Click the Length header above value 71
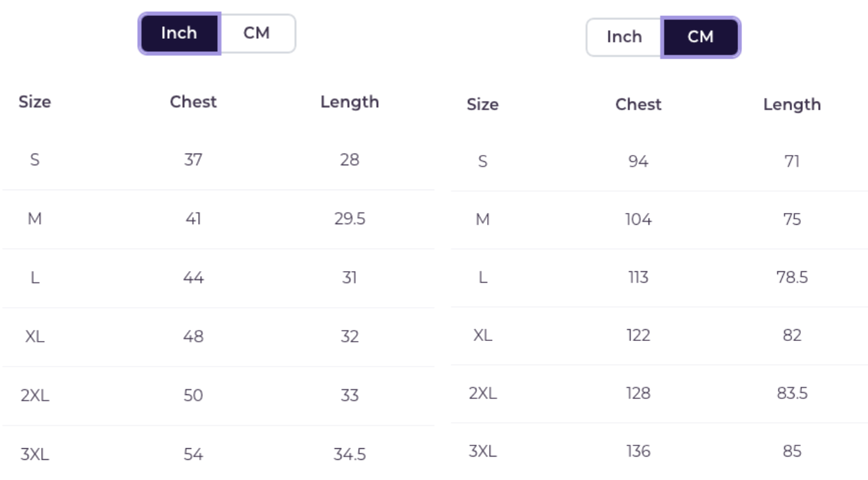868x480 pixels. click(792, 104)
